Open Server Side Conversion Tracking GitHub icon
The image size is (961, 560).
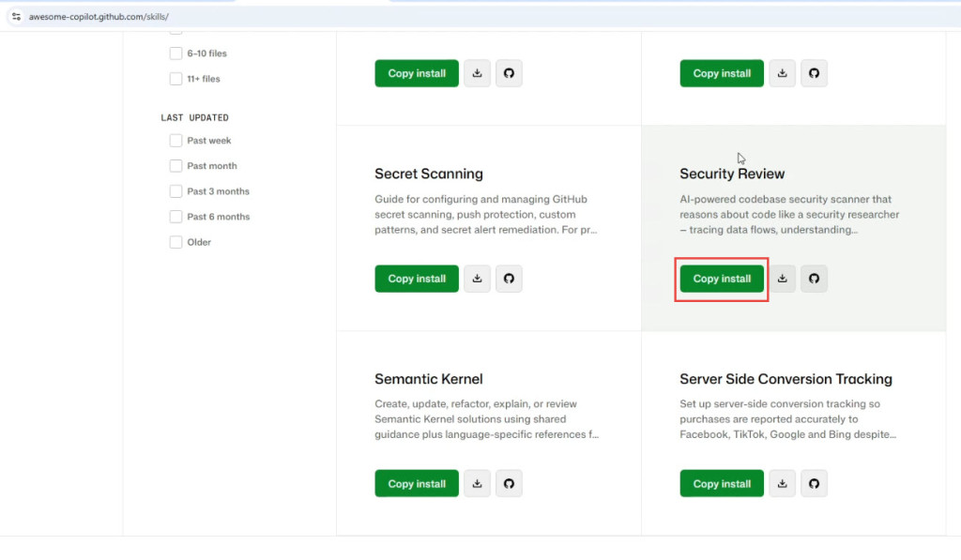(x=814, y=483)
